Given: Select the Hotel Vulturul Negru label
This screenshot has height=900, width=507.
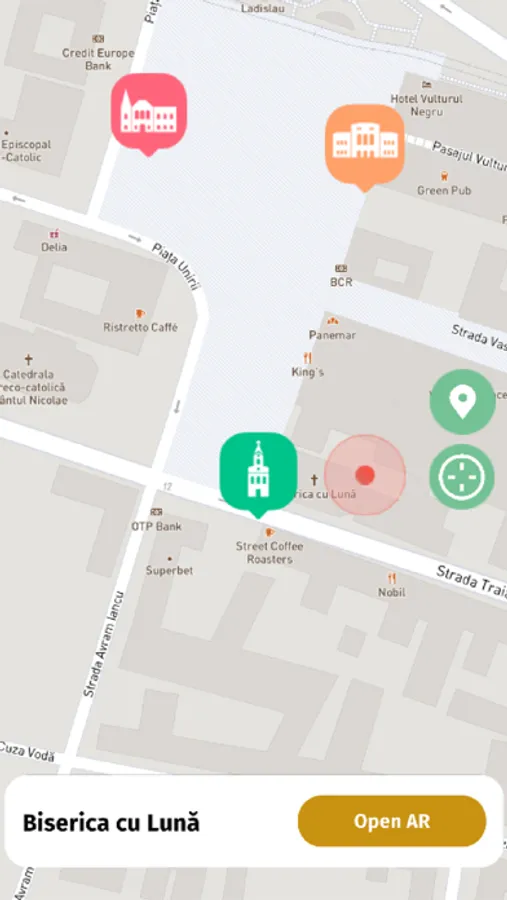Looking at the screenshot, I should (x=427, y=105).
